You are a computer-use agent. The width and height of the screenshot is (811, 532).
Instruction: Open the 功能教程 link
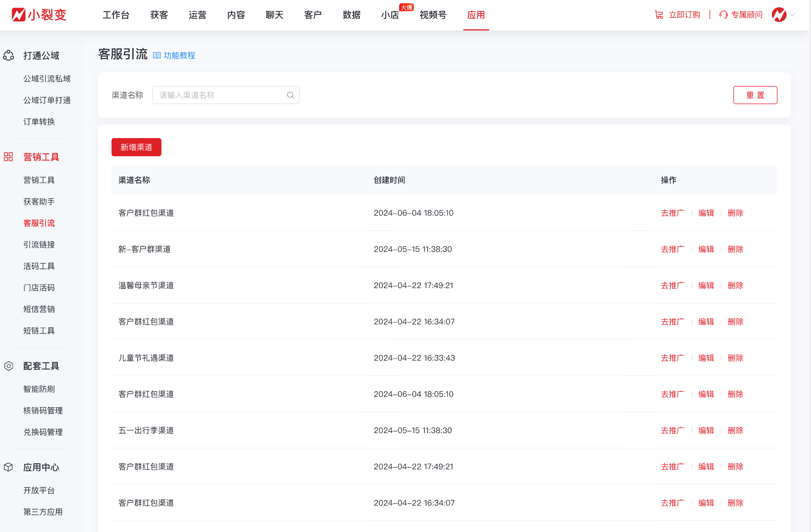click(x=180, y=56)
